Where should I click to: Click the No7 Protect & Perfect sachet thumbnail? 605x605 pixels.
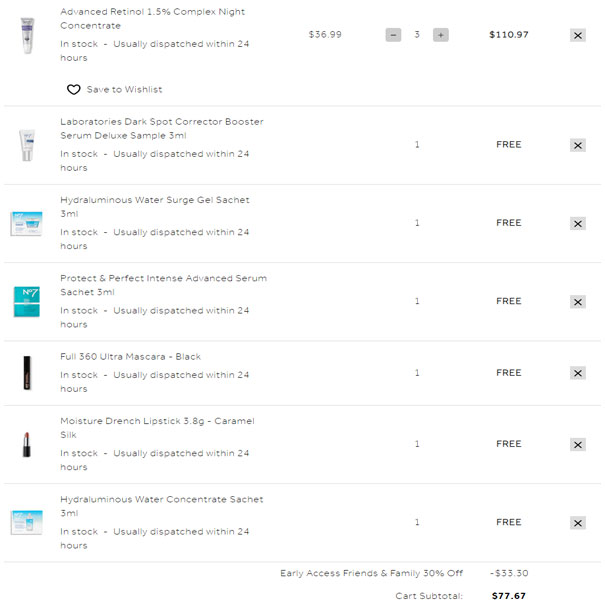pos(27,302)
